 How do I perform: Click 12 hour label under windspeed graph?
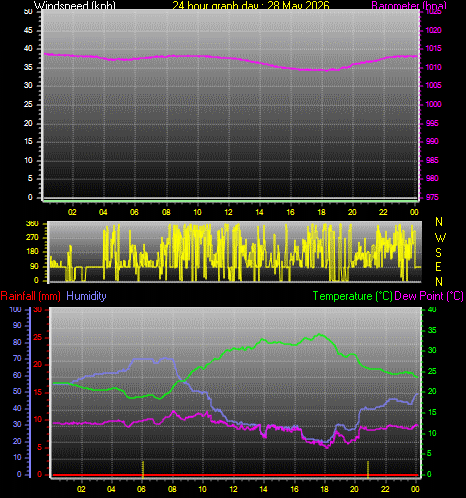click(228, 212)
